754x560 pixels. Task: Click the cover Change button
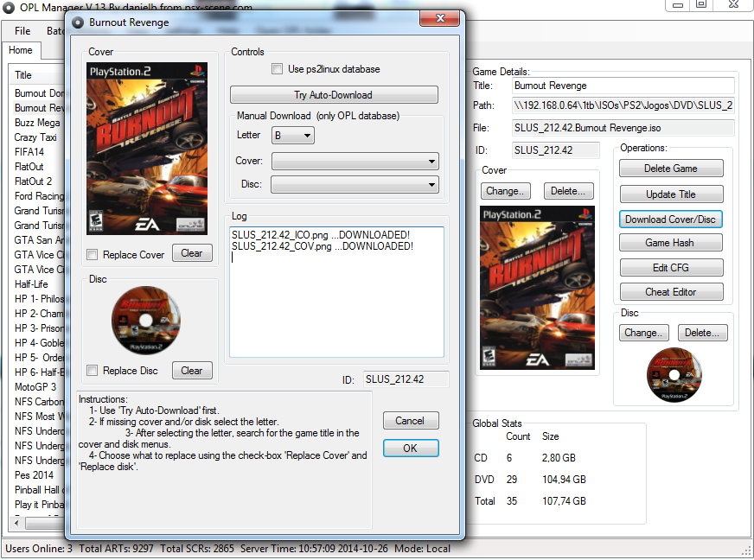pos(505,191)
